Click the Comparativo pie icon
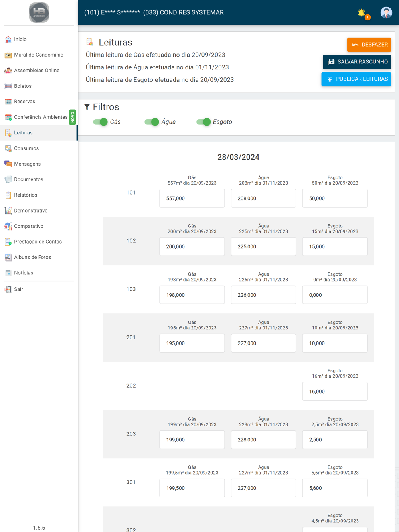The image size is (399, 532). pos(8,226)
